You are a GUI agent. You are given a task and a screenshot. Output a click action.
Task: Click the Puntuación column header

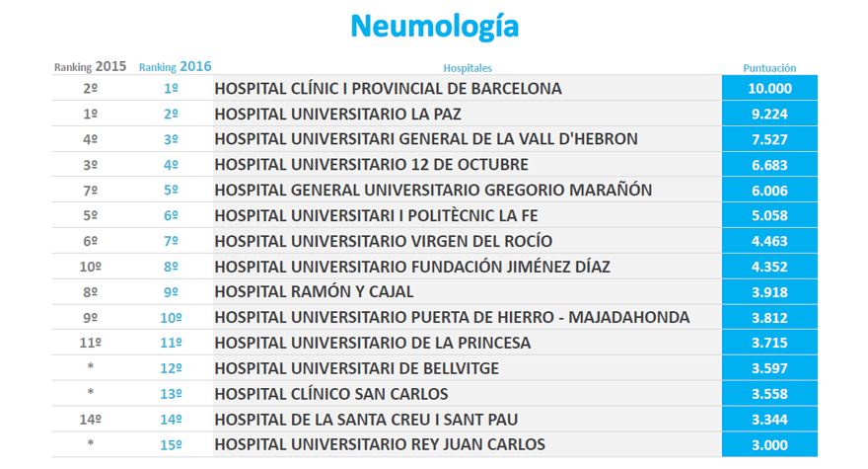point(768,68)
